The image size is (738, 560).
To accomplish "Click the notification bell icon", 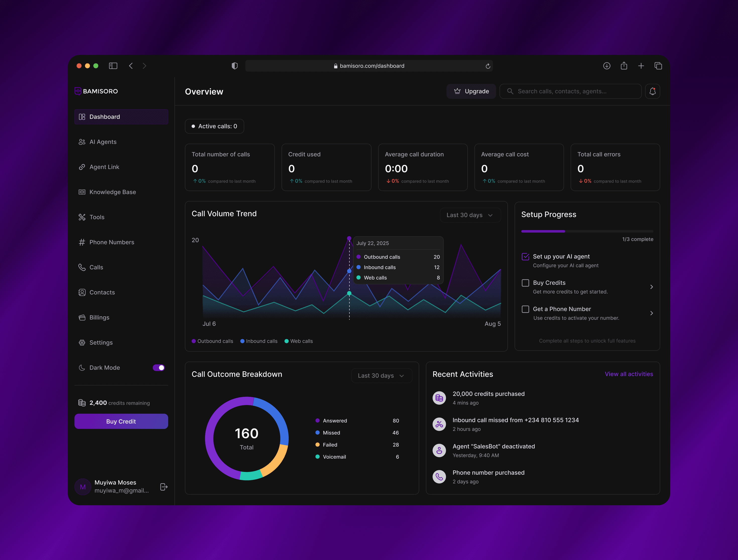I will (652, 91).
